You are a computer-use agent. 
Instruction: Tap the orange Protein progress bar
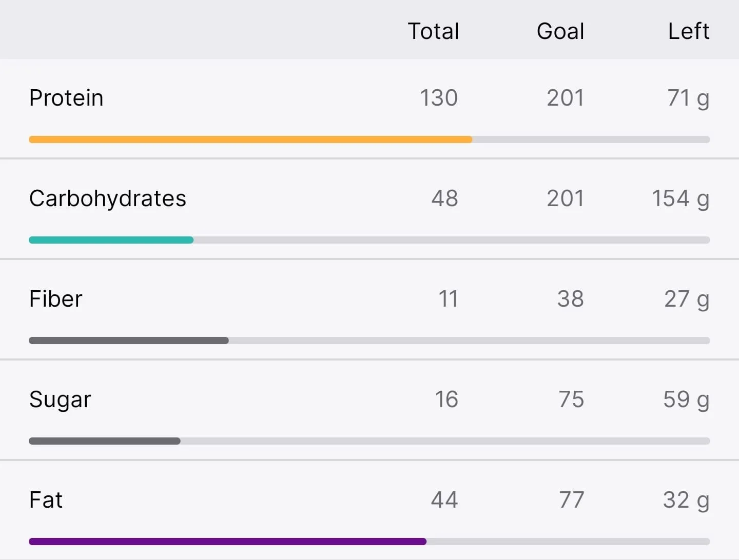(x=369, y=139)
